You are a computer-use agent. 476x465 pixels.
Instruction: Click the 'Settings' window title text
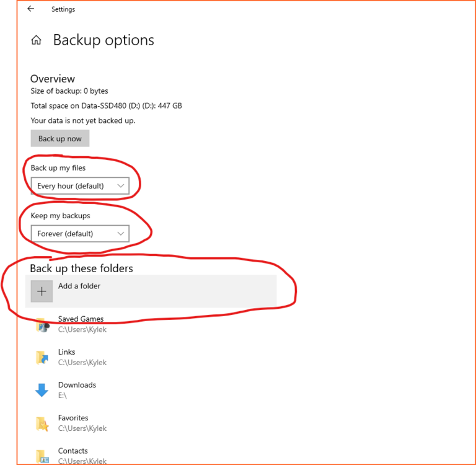tap(63, 9)
